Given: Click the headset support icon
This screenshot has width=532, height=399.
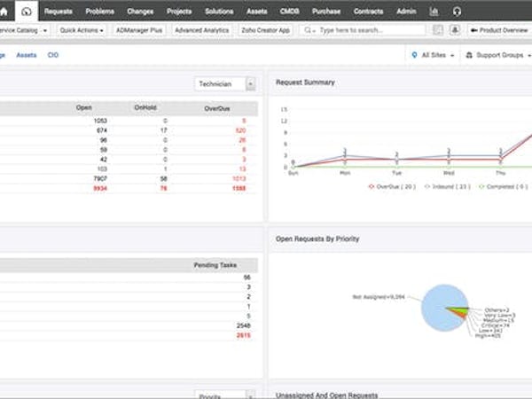Looking at the screenshot, I should [457, 12].
